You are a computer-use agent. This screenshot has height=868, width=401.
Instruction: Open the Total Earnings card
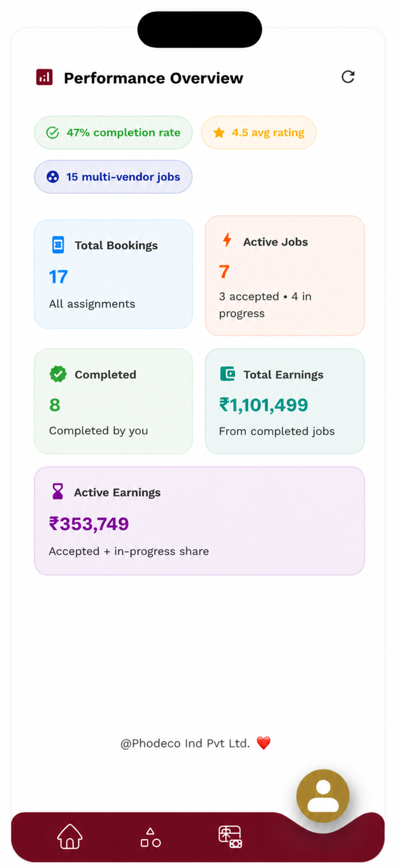click(x=285, y=401)
